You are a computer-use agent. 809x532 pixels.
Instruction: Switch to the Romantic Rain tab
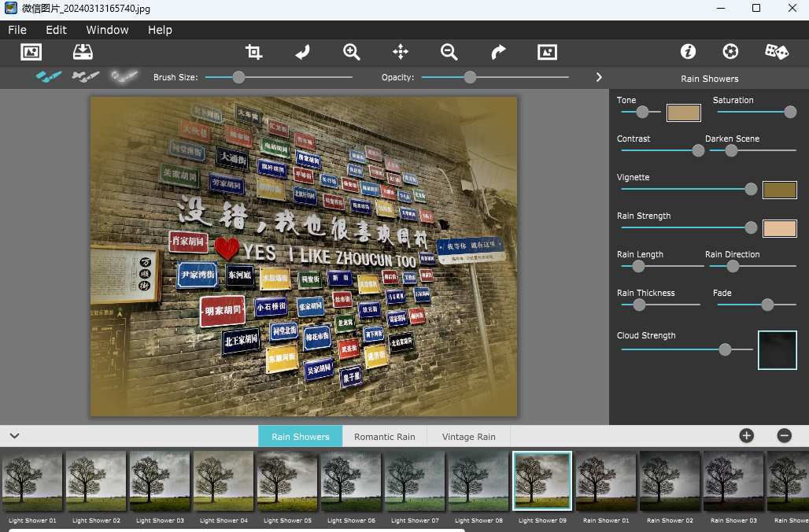click(384, 437)
